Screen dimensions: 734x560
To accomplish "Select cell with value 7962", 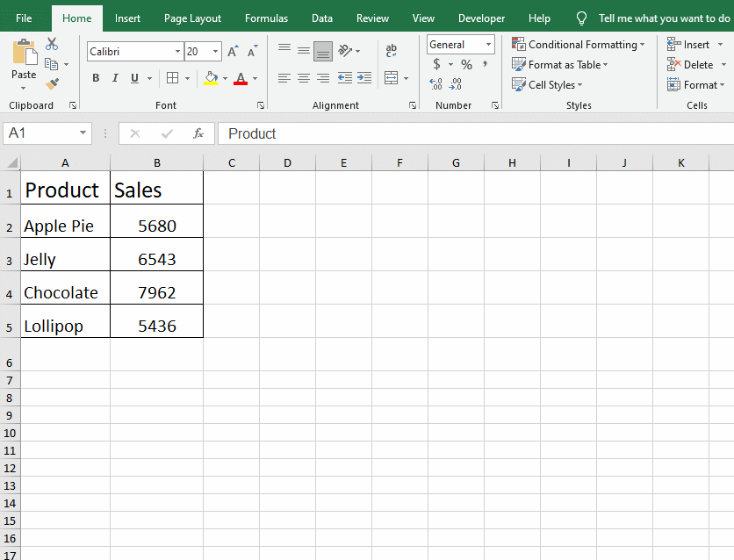I will [157, 288].
